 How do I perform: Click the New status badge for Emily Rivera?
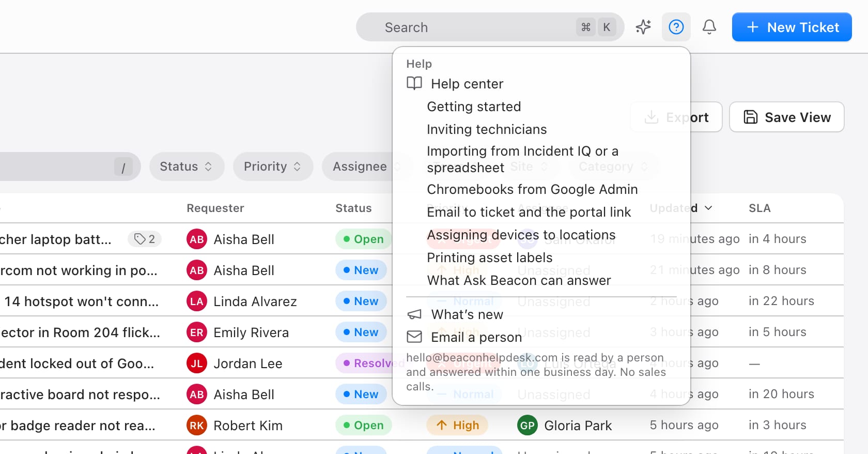coord(361,332)
